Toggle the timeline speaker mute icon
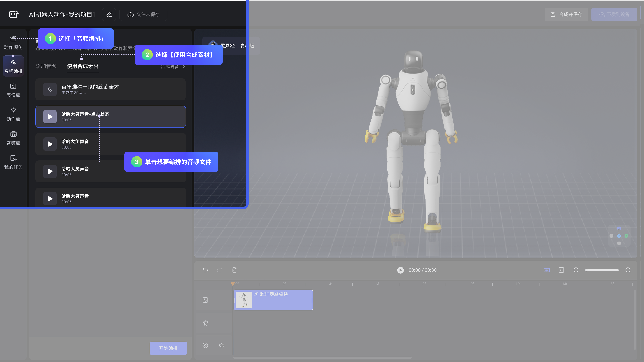644x362 pixels. click(x=222, y=345)
